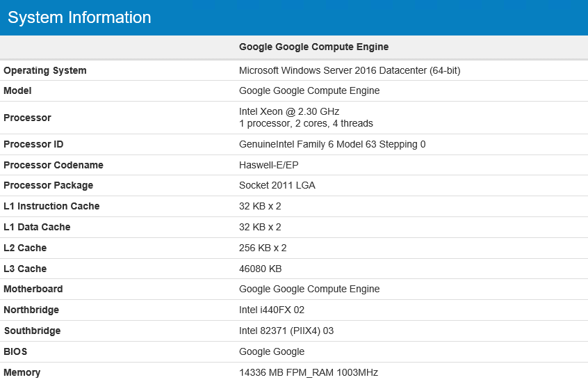Image resolution: width=588 pixels, height=389 pixels.
Task: Click the Processor ID label
Action: click(x=33, y=145)
